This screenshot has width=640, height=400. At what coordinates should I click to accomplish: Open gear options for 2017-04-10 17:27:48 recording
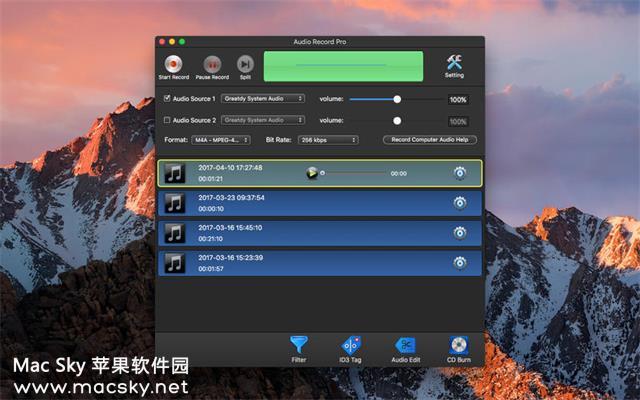460,173
